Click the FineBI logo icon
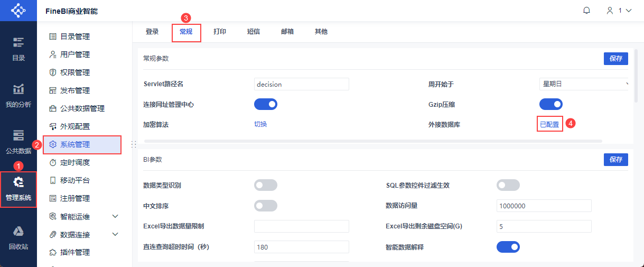 pyautogui.click(x=18, y=11)
